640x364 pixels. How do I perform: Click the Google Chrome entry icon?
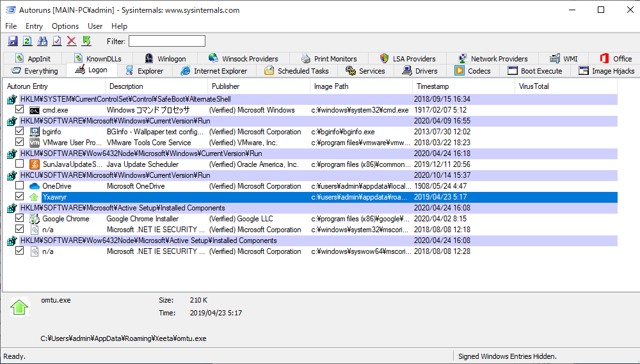[35, 219]
